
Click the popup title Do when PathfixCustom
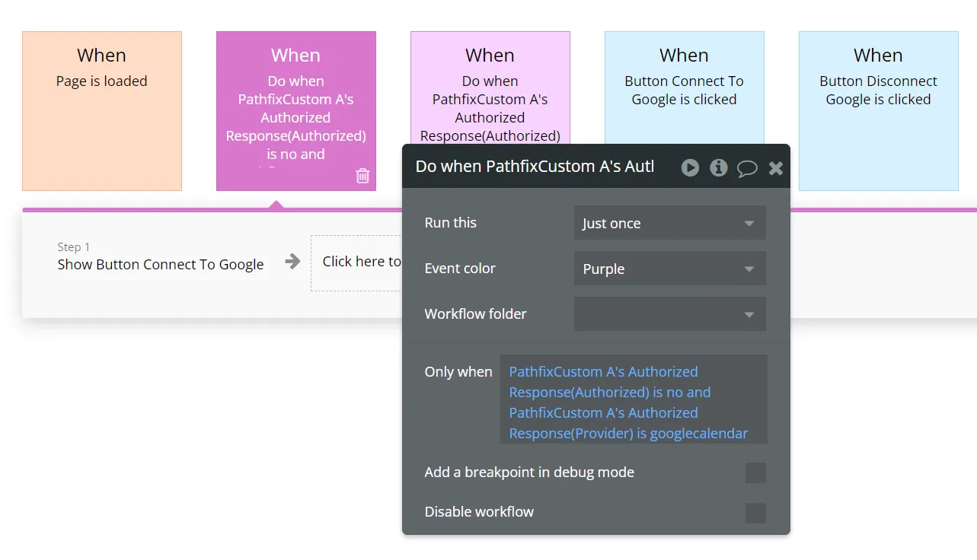coord(535,167)
